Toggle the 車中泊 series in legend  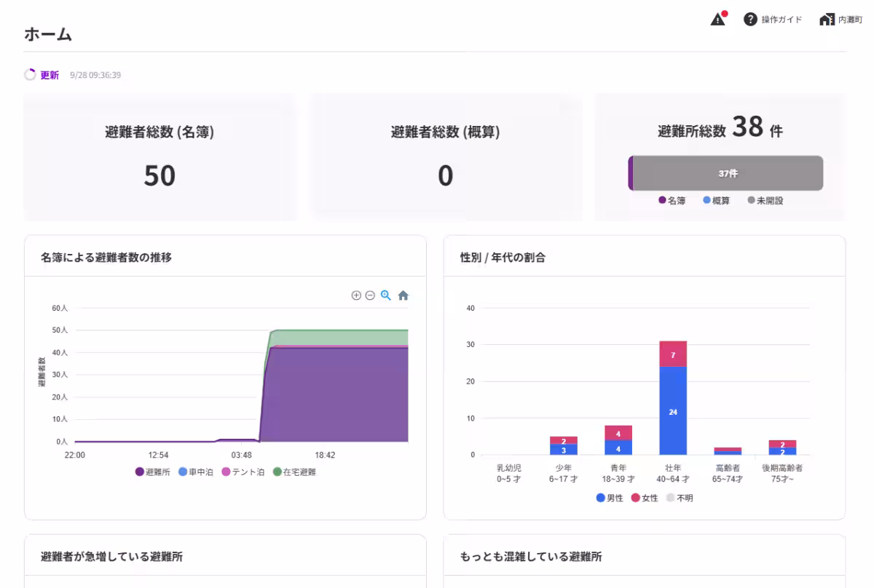195,472
